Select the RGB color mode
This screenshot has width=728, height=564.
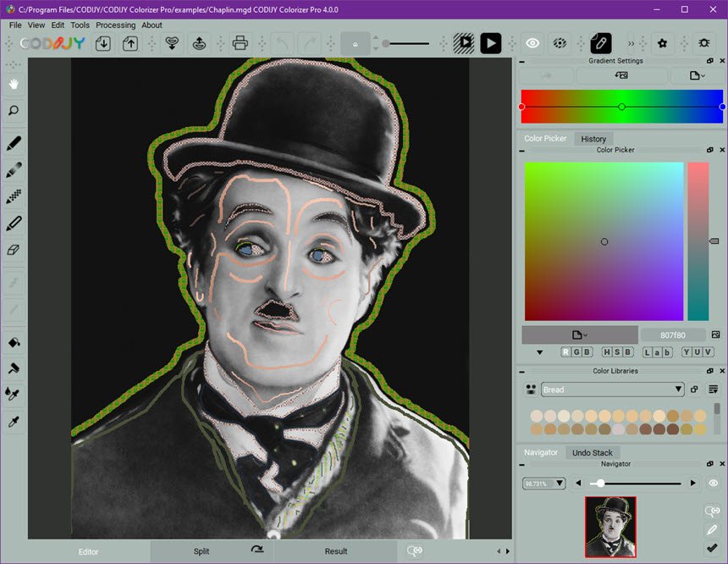pyautogui.click(x=576, y=352)
